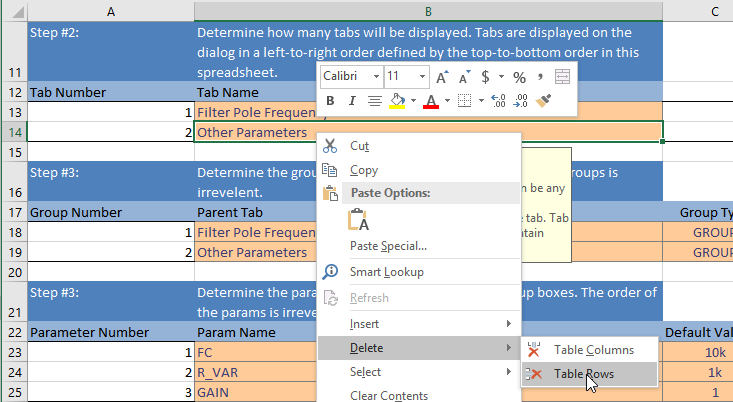Apply percent style format
The height and width of the screenshot is (402, 733).
point(519,77)
